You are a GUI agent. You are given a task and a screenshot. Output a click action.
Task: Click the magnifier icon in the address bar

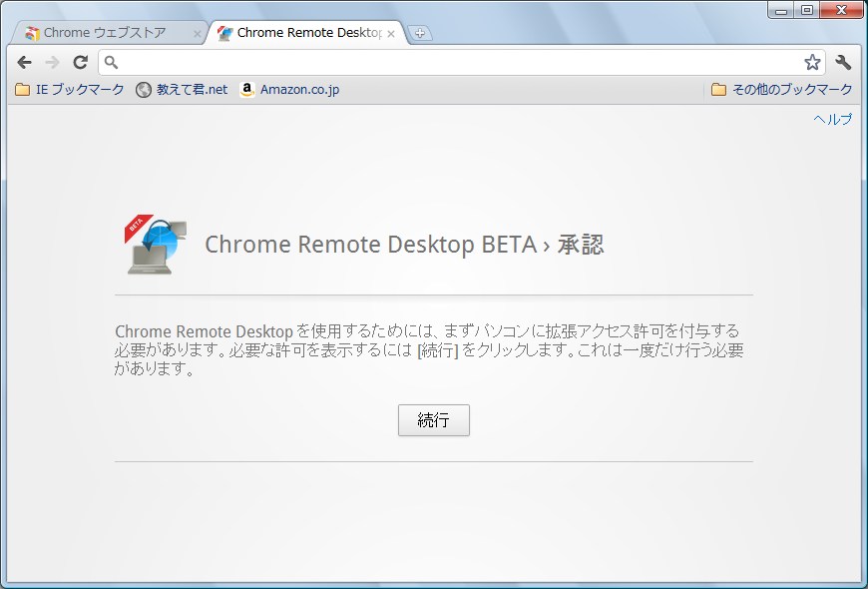tap(112, 63)
